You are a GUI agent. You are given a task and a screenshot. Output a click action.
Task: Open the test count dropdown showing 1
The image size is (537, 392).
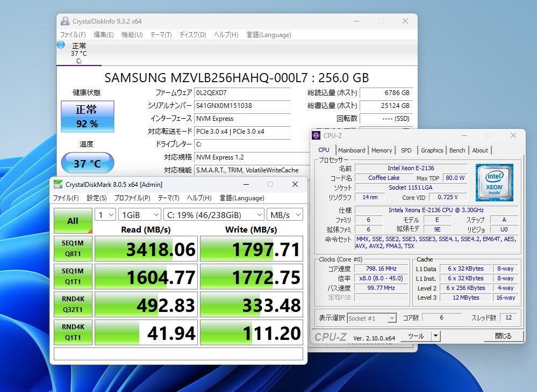coord(105,215)
